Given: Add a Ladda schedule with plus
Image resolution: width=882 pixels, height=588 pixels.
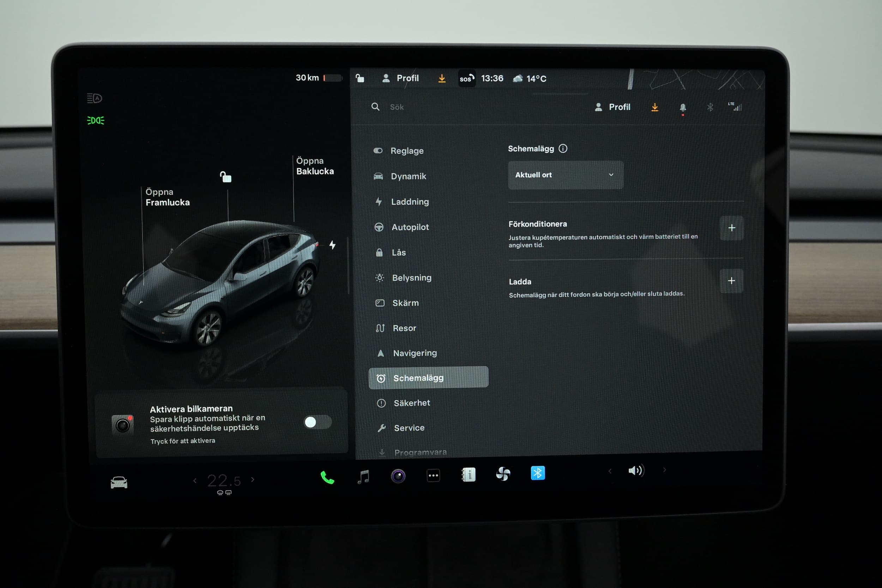Looking at the screenshot, I should click(x=731, y=280).
